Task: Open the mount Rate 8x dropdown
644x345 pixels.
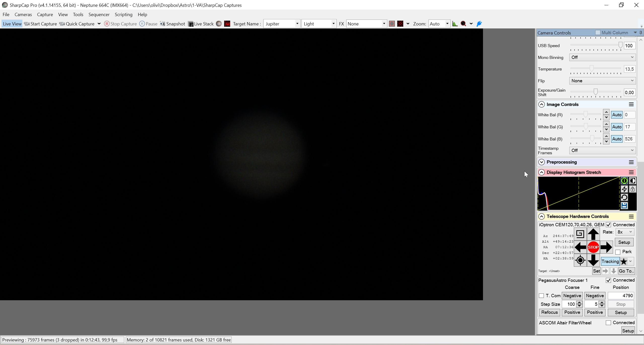Action: click(625, 232)
